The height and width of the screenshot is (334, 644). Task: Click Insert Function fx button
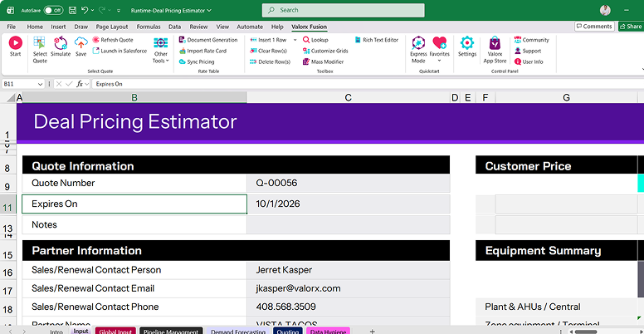[80, 84]
